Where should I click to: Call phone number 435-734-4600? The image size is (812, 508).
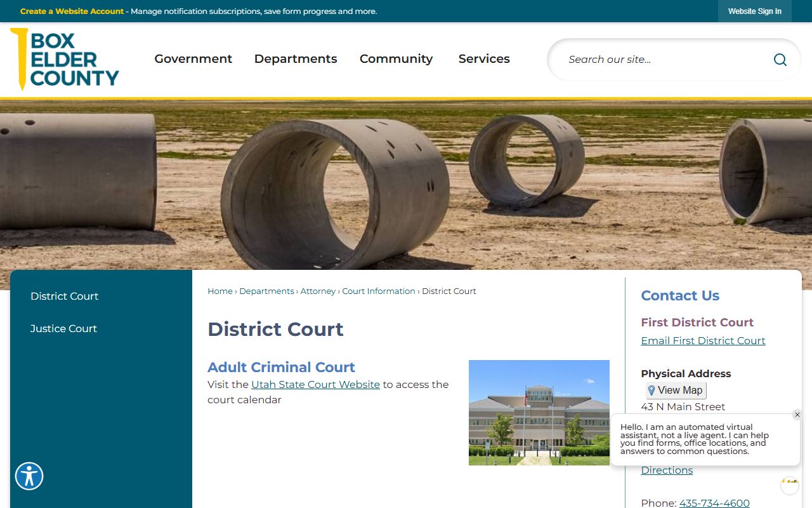(x=714, y=503)
